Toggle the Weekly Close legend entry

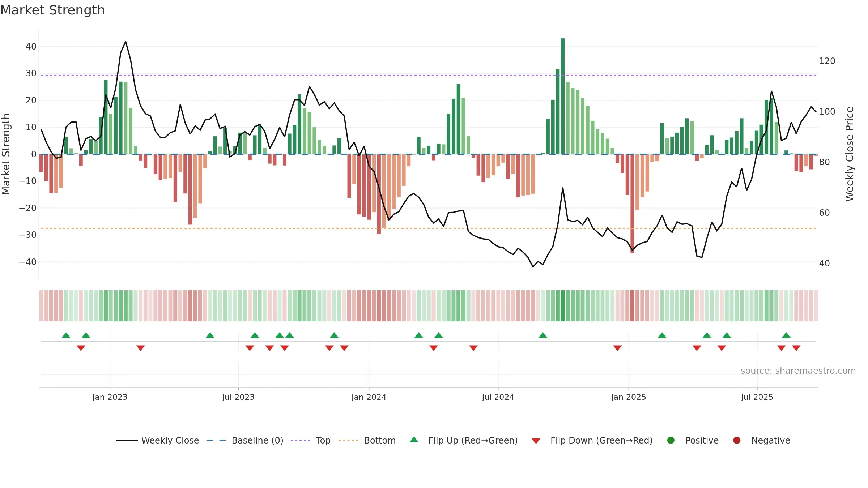click(157, 440)
